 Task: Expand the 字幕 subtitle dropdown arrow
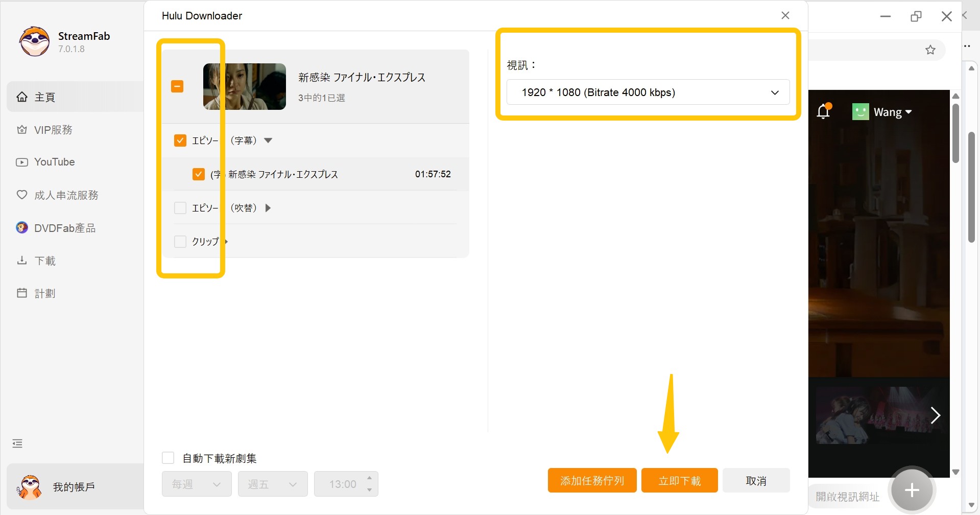tap(269, 140)
